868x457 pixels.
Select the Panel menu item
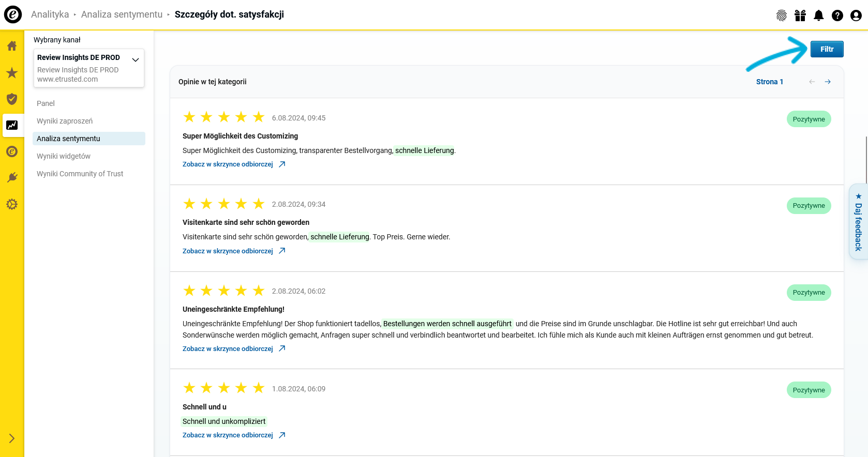tap(46, 103)
